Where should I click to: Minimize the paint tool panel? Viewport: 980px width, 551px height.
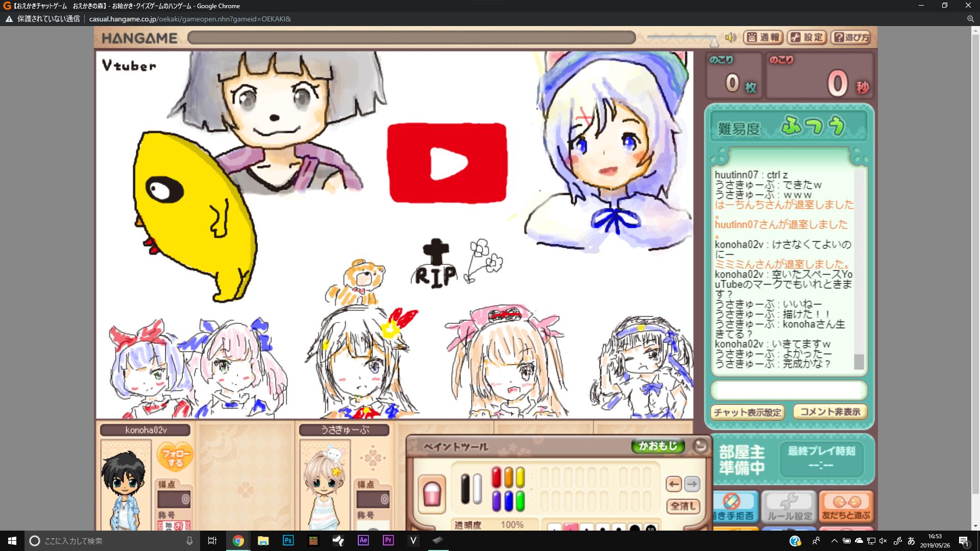coord(700,446)
